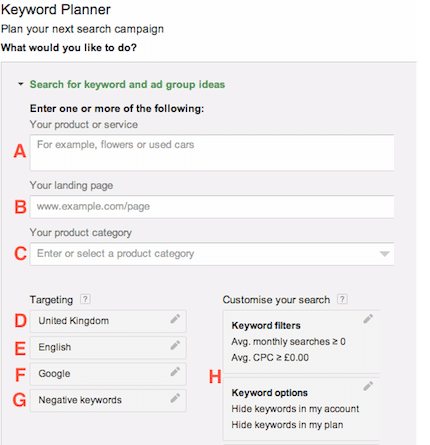Click the landing page URL field
430x445 pixels.
[x=212, y=207]
